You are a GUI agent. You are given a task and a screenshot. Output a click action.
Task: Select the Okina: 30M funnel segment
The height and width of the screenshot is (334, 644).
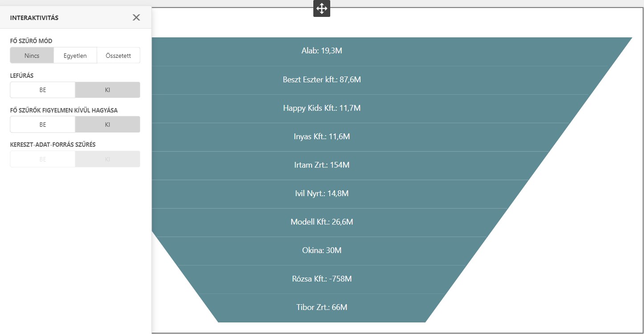(321, 250)
